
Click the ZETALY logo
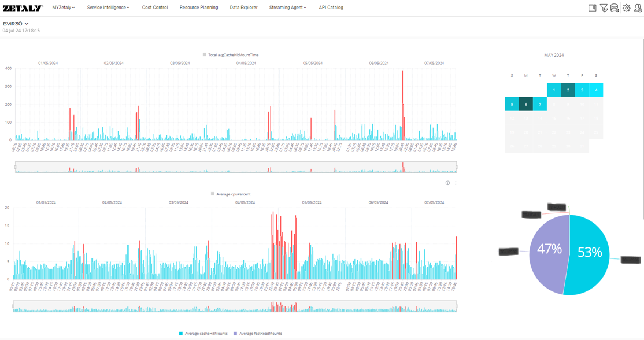click(22, 8)
